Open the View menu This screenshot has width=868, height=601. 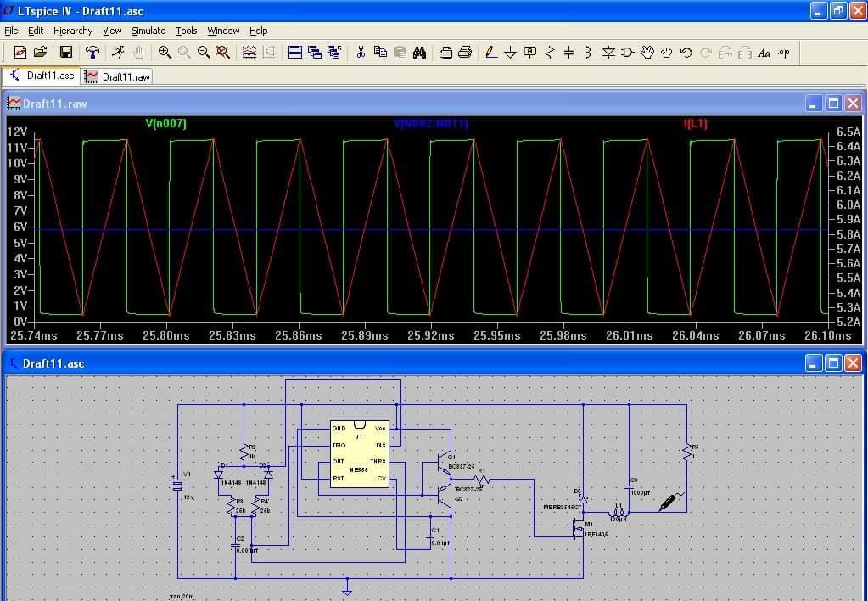pyautogui.click(x=112, y=31)
